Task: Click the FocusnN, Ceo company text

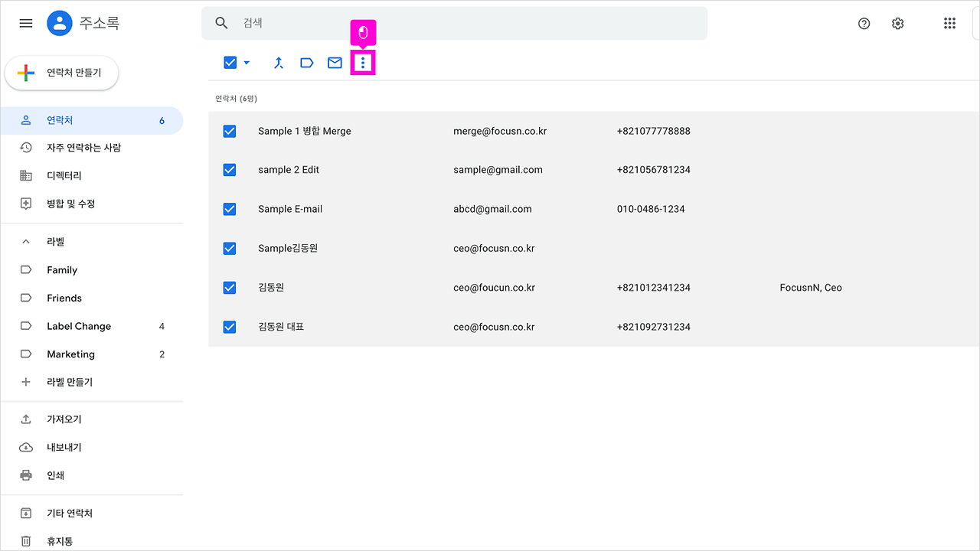Action: (x=811, y=288)
